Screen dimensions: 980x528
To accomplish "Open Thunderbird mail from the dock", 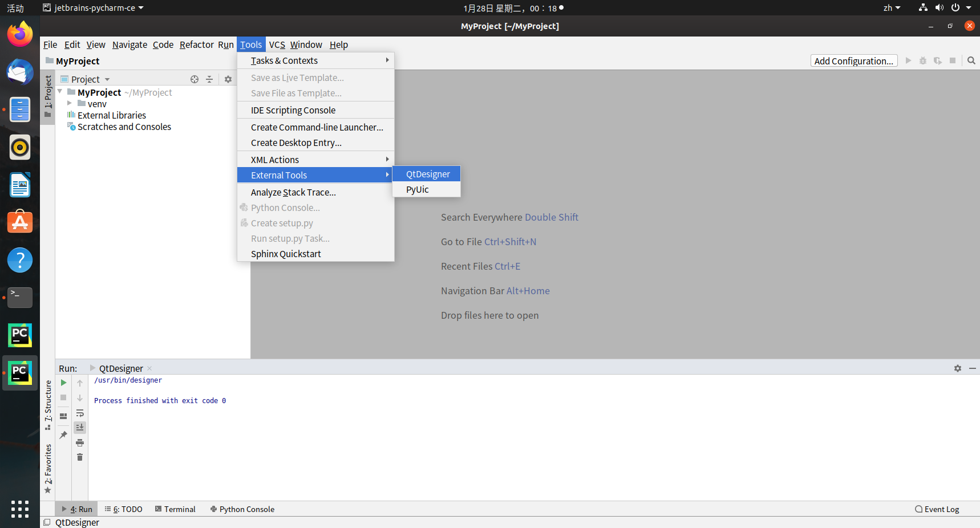I will tap(20, 72).
